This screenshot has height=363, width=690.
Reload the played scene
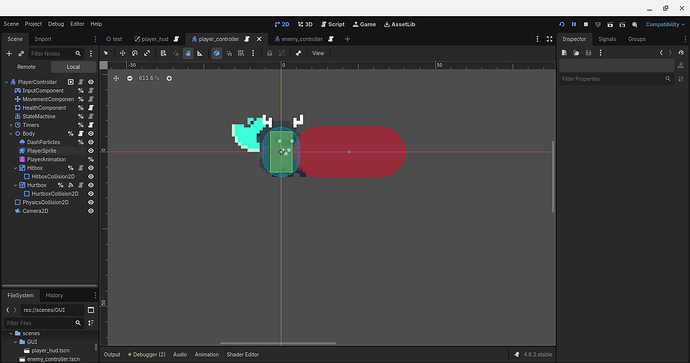pos(562,24)
